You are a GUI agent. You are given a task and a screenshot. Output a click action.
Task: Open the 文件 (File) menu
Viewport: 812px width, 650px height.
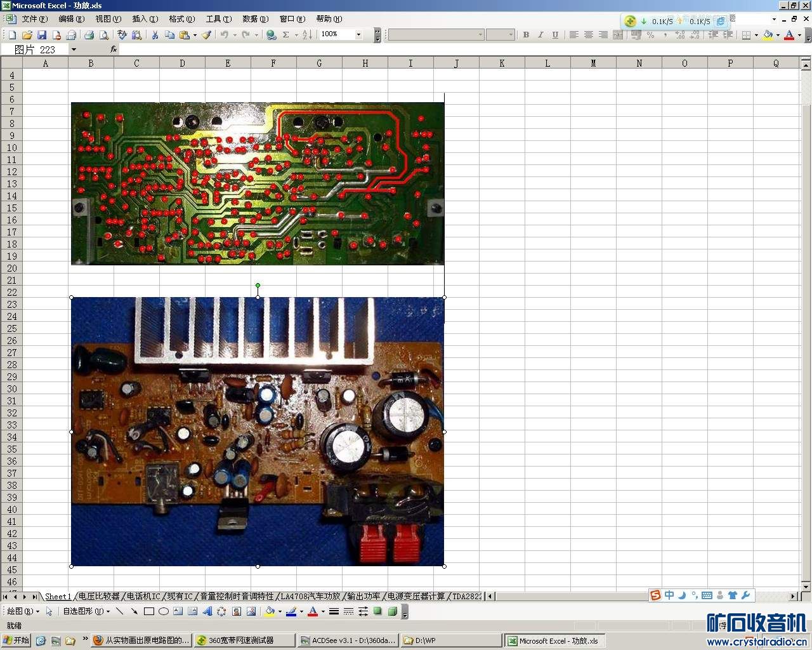pyautogui.click(x=34, y=19)
